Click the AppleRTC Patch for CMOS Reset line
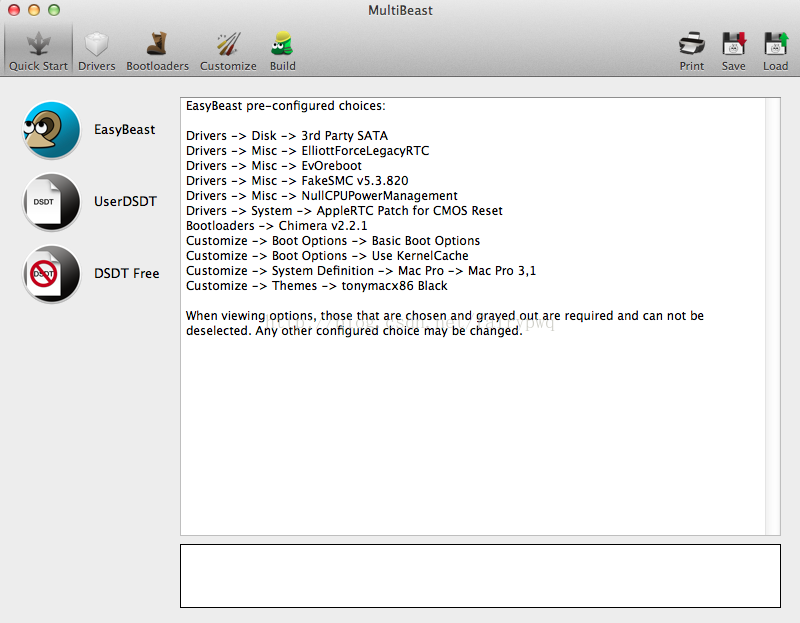 tap(344, 211)
